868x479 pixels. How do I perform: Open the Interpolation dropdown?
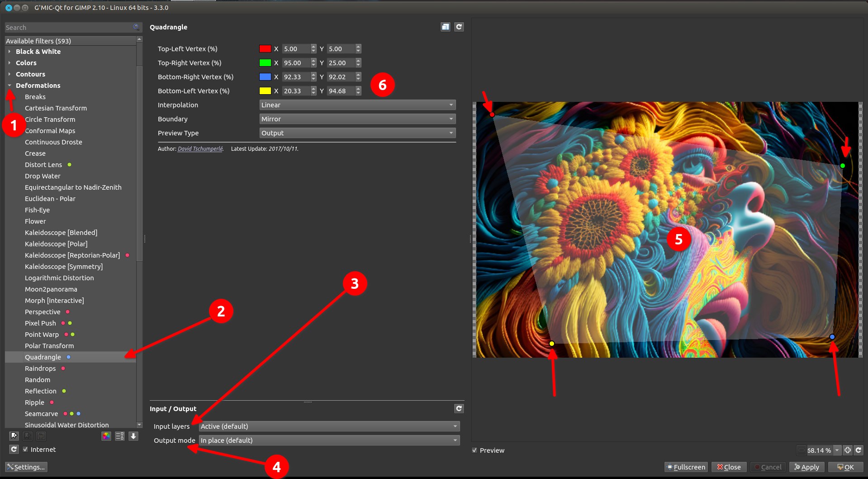tap(357, 105)
